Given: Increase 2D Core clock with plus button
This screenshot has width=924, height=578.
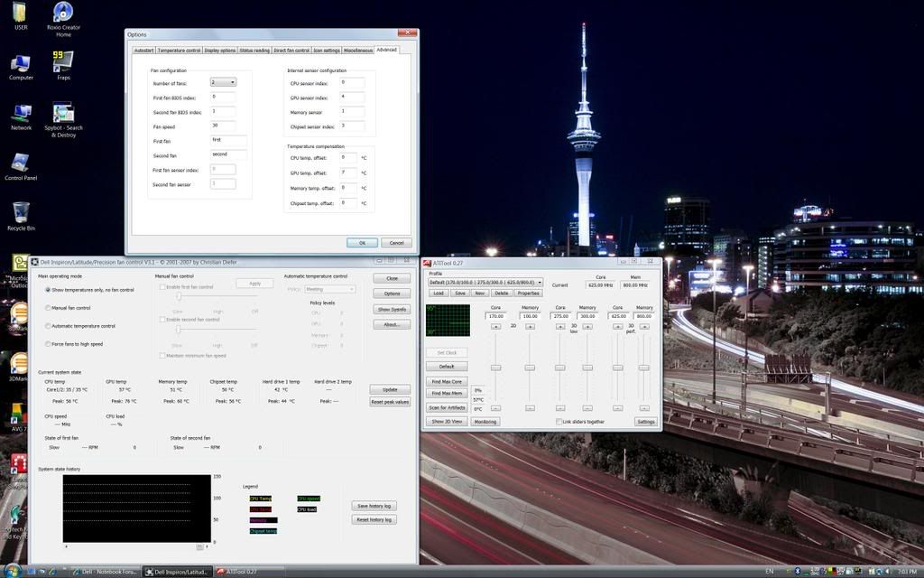Looking at the screenshot, I should click(x=496, y=326).
